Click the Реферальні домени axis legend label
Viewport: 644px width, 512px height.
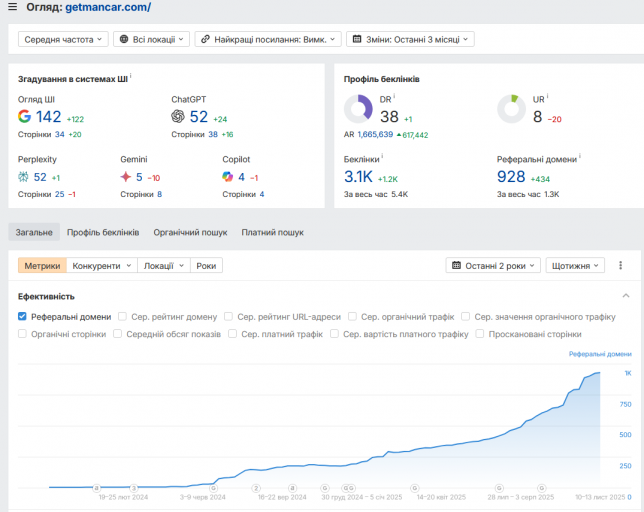(600, 354)
